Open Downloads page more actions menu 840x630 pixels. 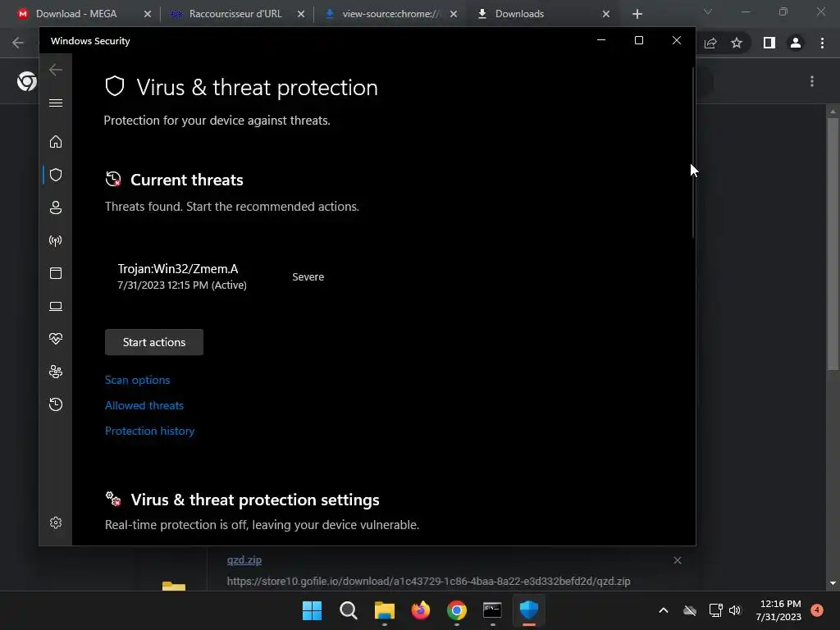(812, 81)
